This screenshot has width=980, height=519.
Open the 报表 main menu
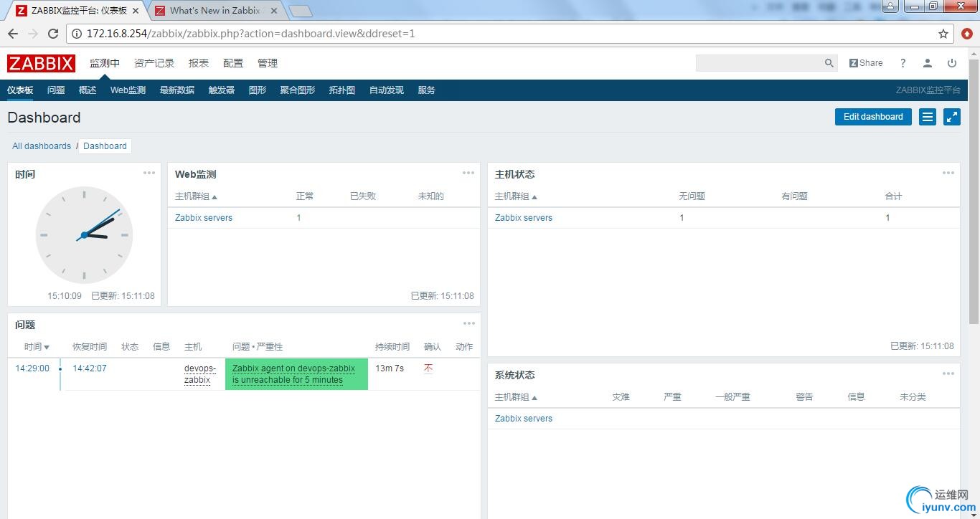pyautogui.click(x=199, y=63)
